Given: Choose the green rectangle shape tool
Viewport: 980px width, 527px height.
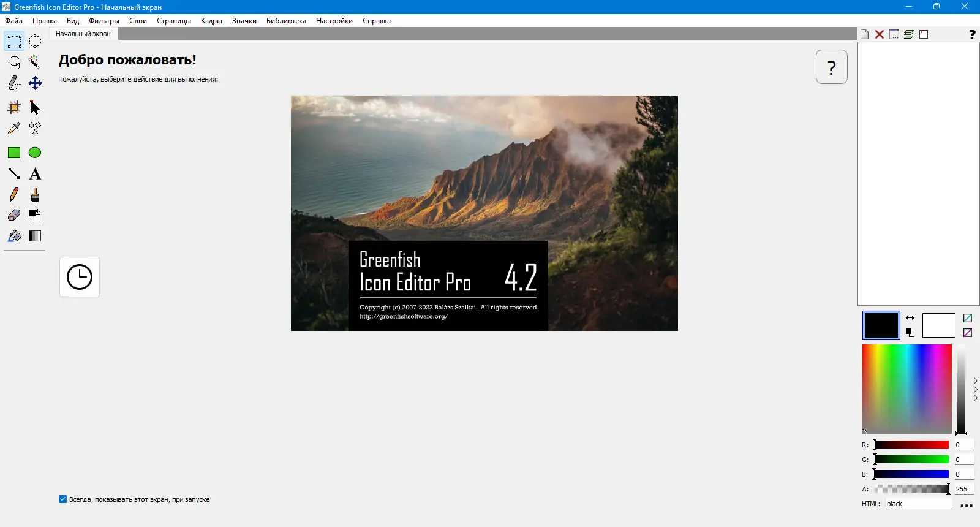Looking at the screenshot, I should 14,153.
